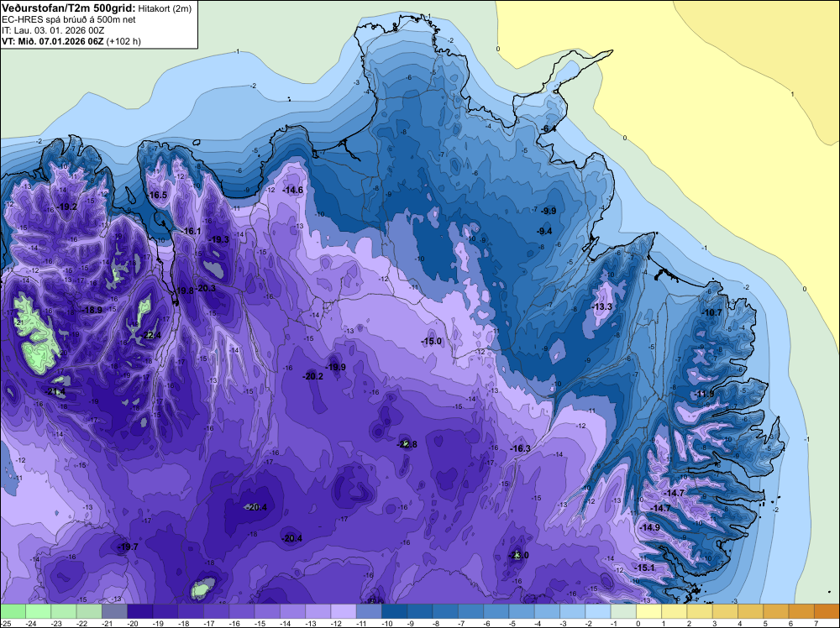Select the 'EC-HRES spá brúuð á 500m net' line
Image resolution: width=840 pixels, height=628 pixels.
pyautogui.click(x=69, y=20)
